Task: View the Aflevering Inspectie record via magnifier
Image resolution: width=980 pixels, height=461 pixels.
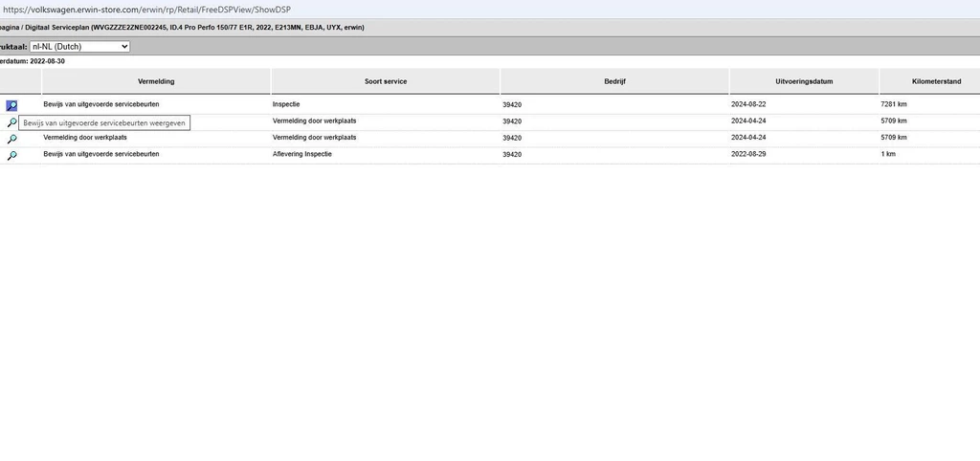Action: pos(11,155)
